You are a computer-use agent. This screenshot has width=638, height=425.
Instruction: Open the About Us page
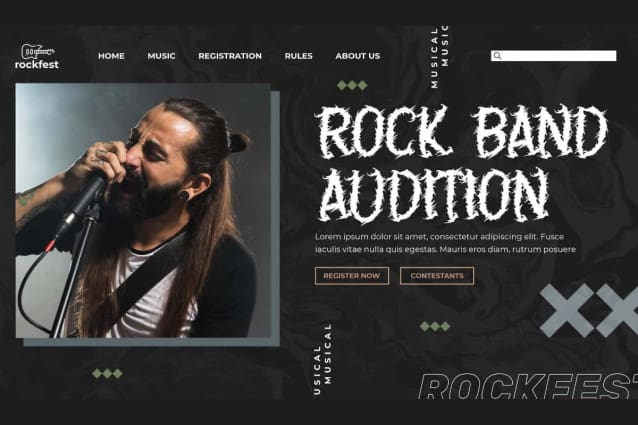(358, 56)
